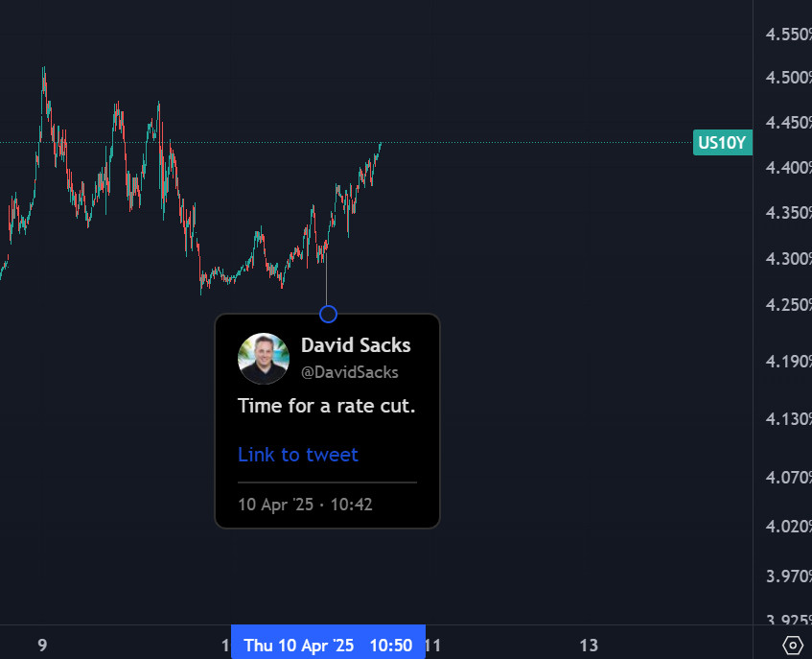The height and width of the screenshot is (659, 812).
Task: Click the tweet timestamp 10 Apr '25 10:42
Action: tap(305, 505)
